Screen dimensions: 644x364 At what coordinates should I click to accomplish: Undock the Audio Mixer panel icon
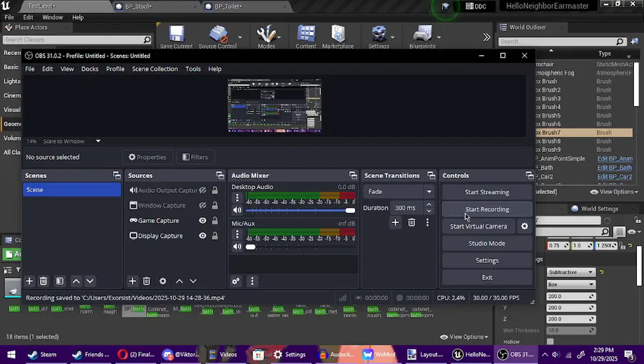353,176
